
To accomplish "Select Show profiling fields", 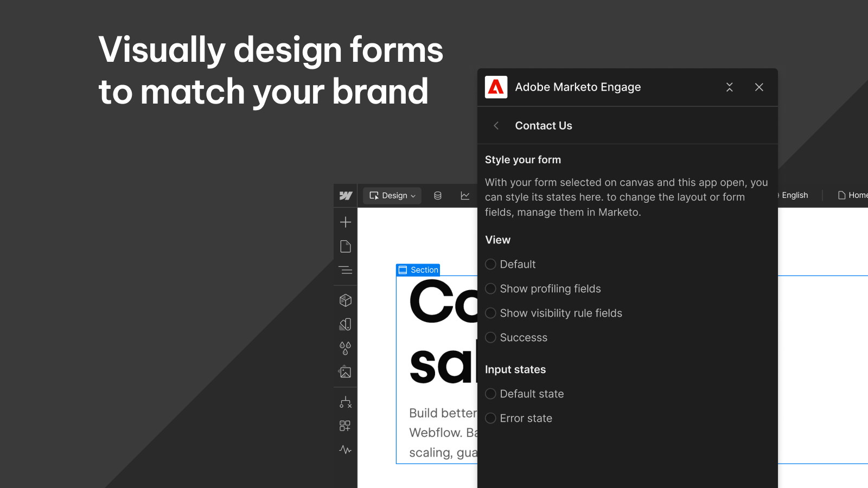I will 490,288.
